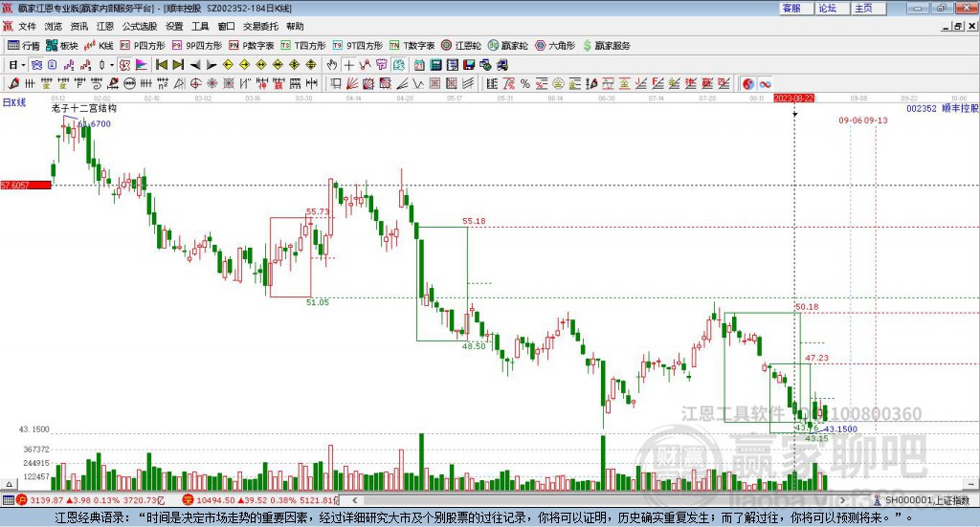Select the percent % retracement tool

pos(525,83)
